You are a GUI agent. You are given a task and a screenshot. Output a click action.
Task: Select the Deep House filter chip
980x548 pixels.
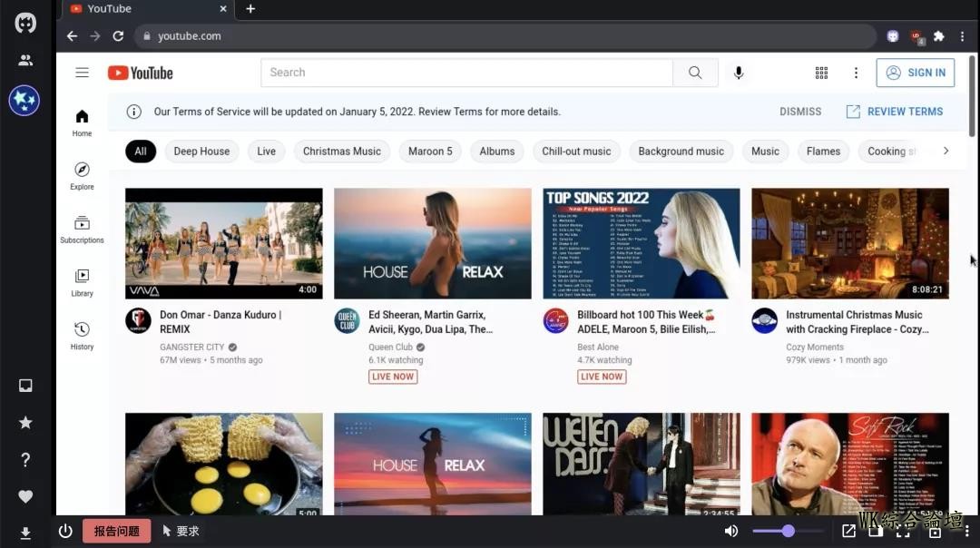click(x=201, y=152)
